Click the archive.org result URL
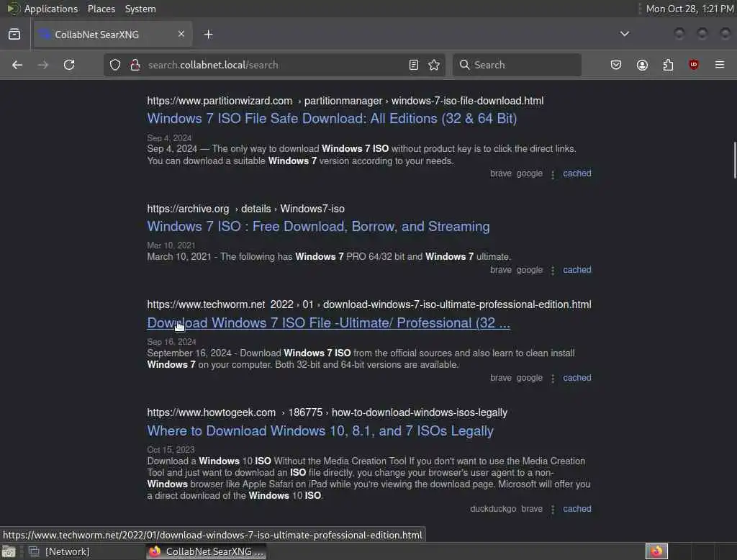 246,209
